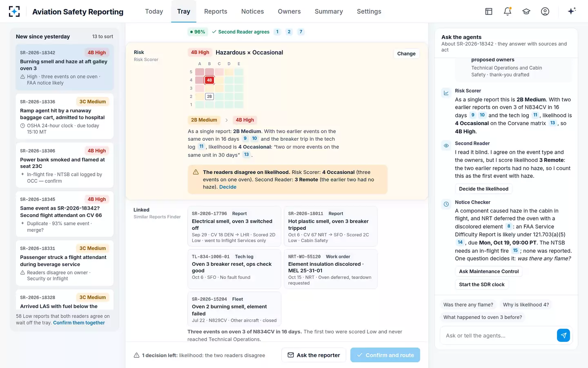Go to the Owners tab
This screenshot has height=368, width=588.
click(289, 11)
